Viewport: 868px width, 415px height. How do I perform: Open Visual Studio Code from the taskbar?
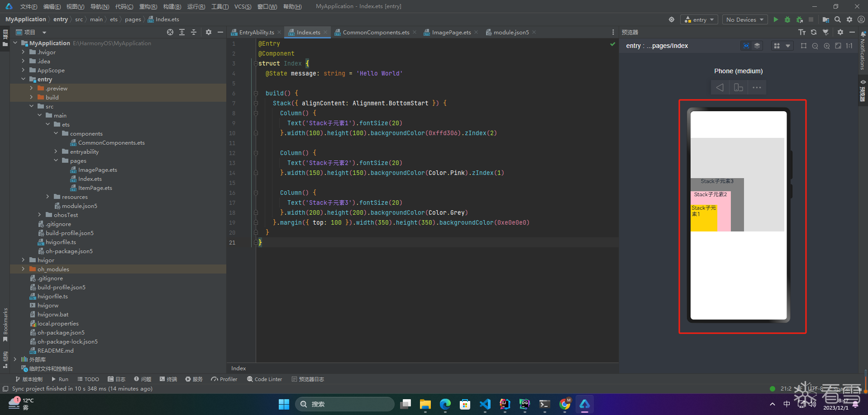click(x=485, y=404)
